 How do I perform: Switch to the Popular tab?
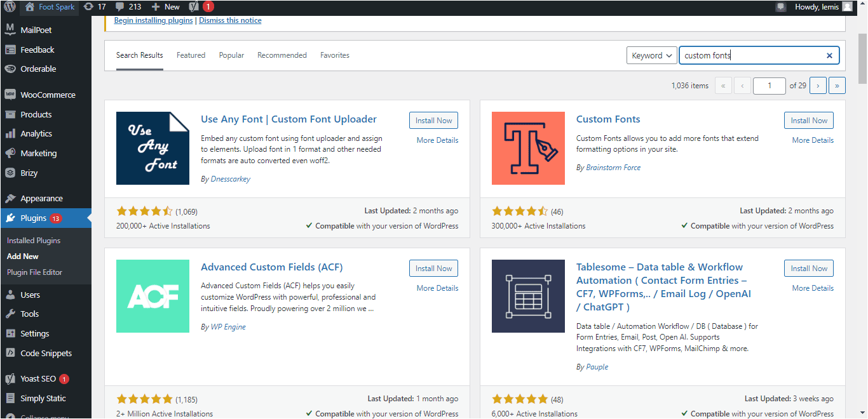pos(231,55)
